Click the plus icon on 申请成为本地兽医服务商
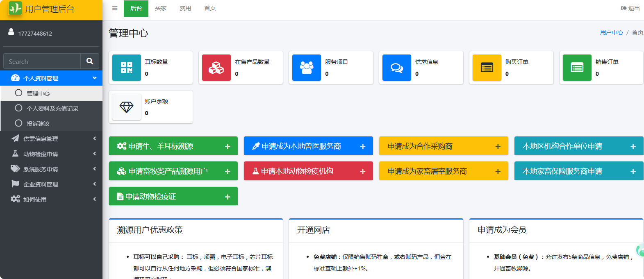The image size is (644, 279). pos(363,147)
